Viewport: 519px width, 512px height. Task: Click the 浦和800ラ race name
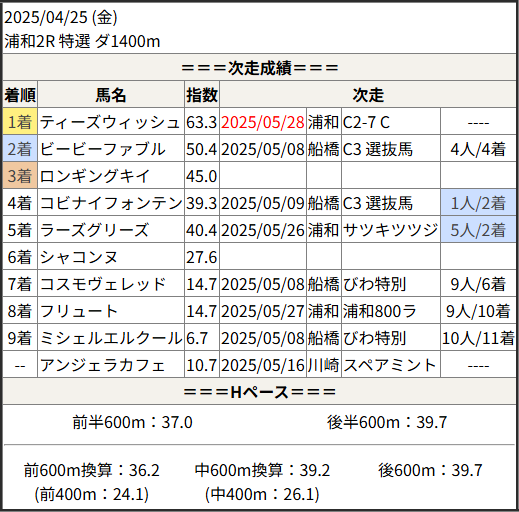pyautogui.click(x=380, y=311)
